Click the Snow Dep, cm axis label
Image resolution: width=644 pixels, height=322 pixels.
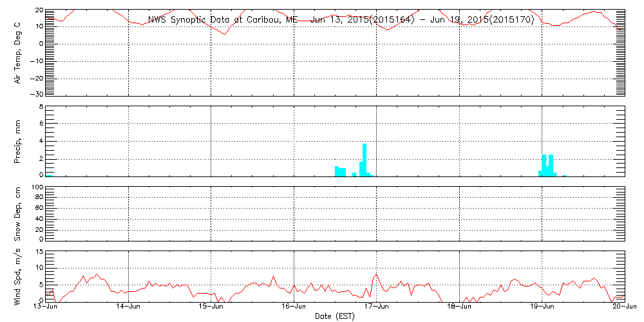(17, 213)
